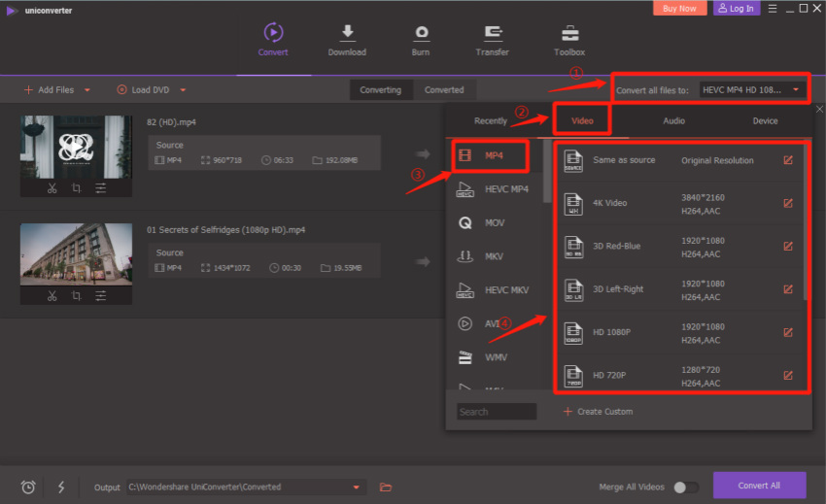The image size is (826, 504).
Task: Click the preset list scrollbar
Action: point(805,221)
